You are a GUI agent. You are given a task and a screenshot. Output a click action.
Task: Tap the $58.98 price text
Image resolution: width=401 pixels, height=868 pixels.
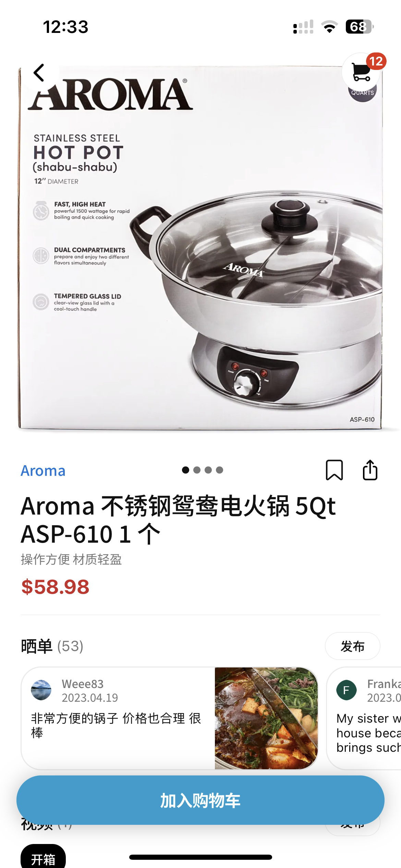point(55,587)
